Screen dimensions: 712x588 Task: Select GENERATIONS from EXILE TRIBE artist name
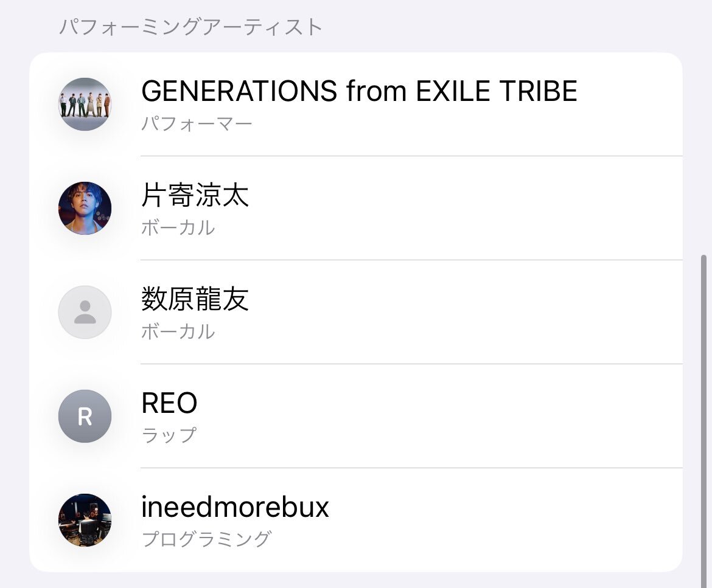point(359,91)
